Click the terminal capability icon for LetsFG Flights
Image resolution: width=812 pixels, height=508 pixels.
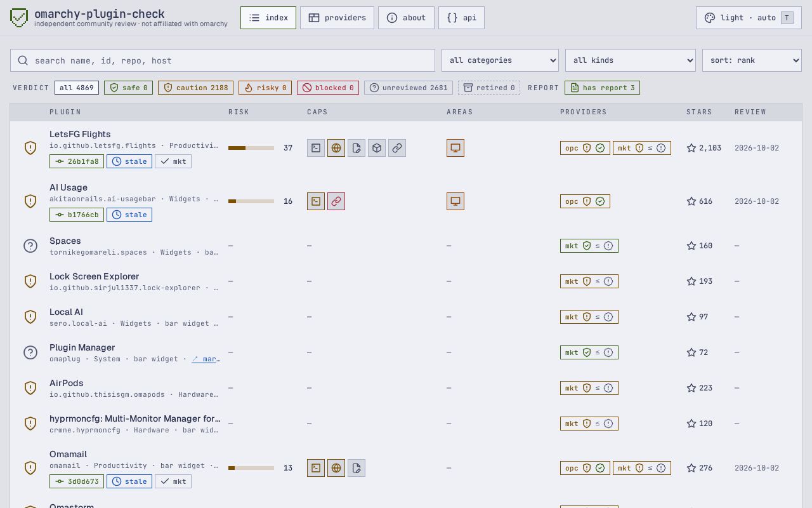(x=316, y=148)
